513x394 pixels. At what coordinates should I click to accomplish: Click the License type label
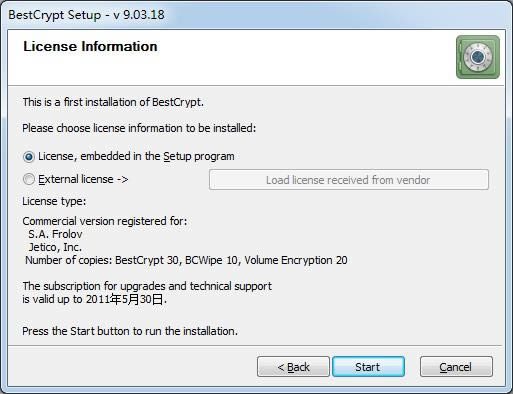(x=54, y=201)
